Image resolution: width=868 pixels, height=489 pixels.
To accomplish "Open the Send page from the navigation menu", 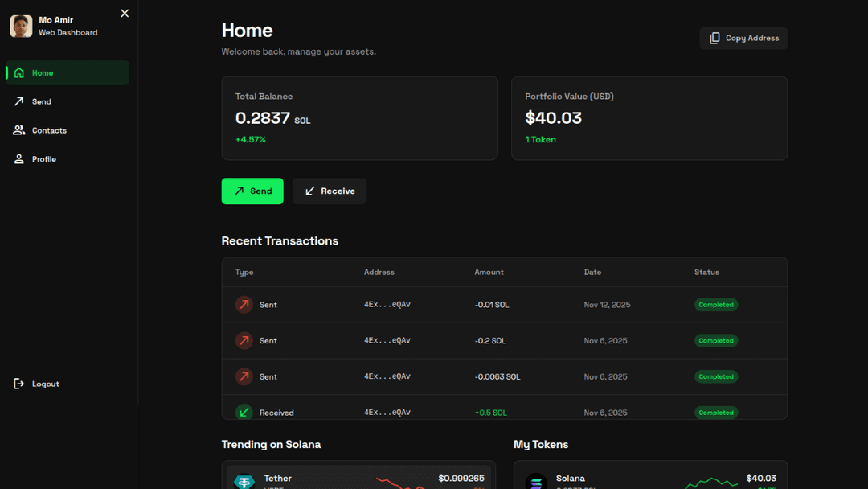I will 40,101.
